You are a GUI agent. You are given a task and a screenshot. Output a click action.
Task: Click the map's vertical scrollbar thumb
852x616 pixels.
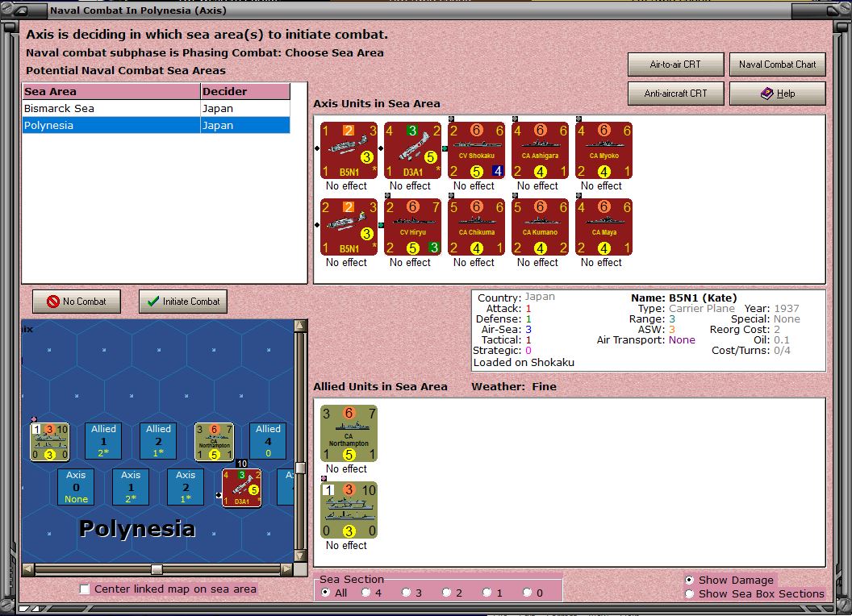coord(300,468)
